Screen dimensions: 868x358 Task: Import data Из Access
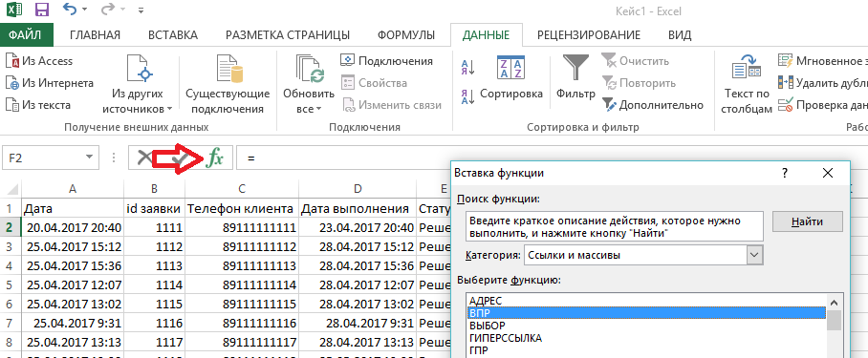(x=39, y=61)
